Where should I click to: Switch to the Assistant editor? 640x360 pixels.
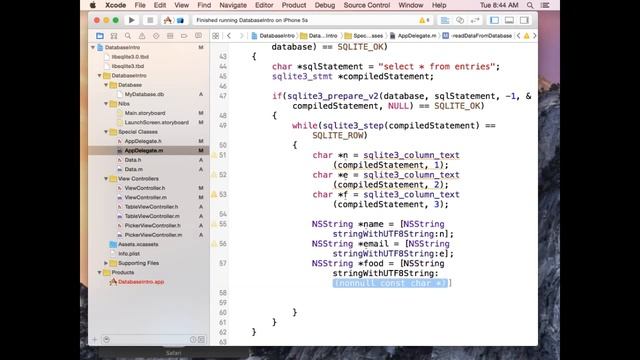pos(460,20)
